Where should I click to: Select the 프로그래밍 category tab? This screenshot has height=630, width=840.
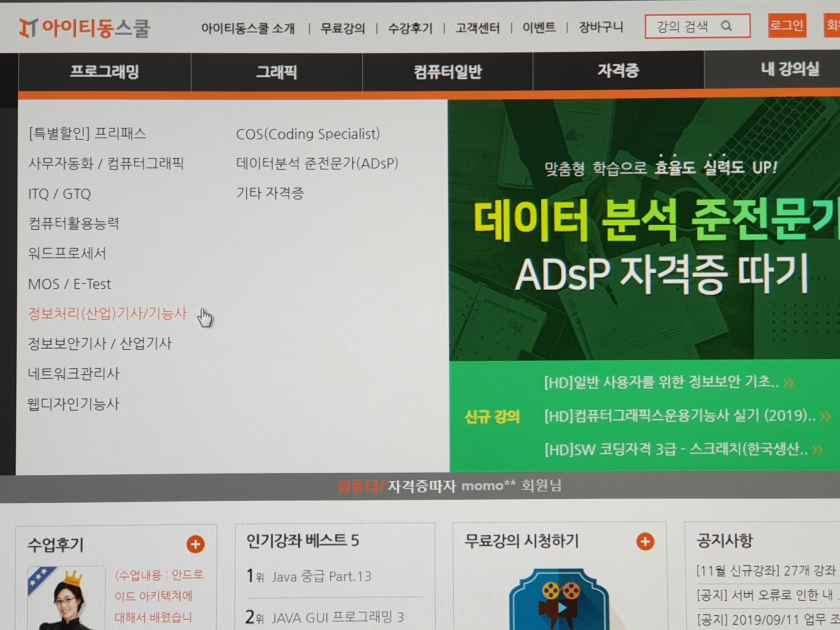104,72
